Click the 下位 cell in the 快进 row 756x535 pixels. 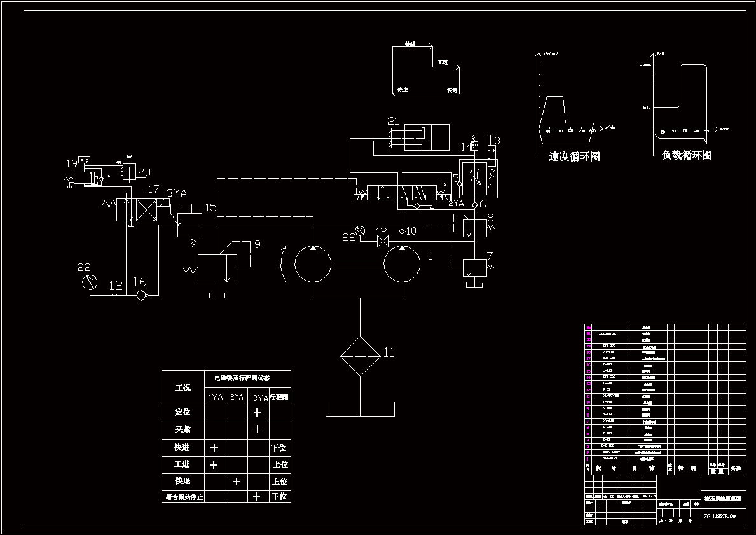click(278, 448)
